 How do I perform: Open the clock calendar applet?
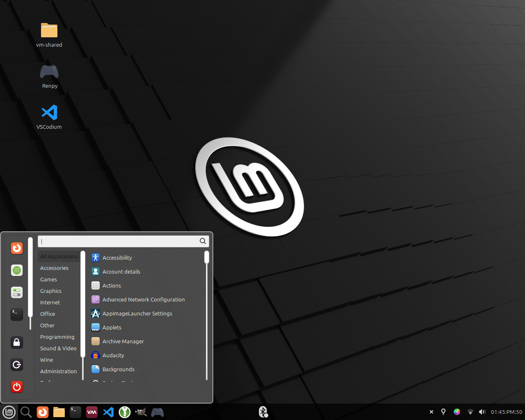pyautogui.click(x=507, y=412)
